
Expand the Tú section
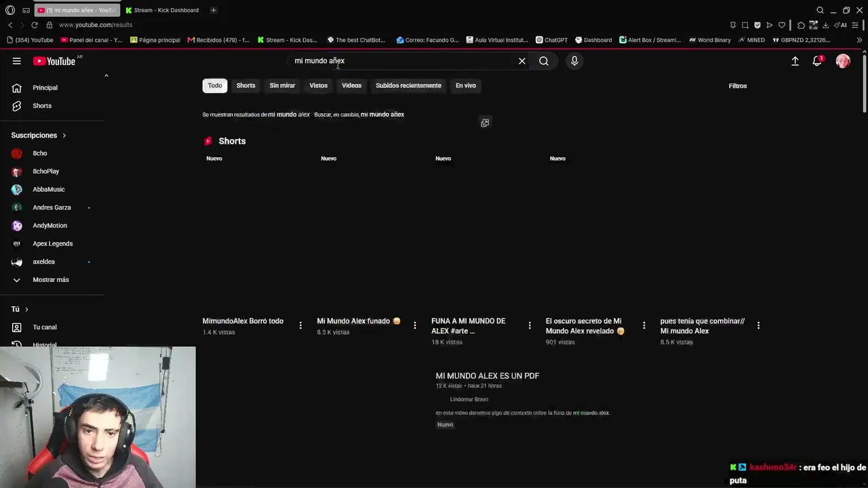pyautogui.click(x=20, y=309)
